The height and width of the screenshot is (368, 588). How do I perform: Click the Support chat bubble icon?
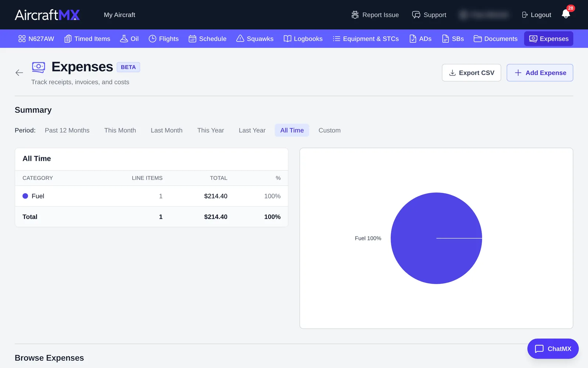(416, 15)
